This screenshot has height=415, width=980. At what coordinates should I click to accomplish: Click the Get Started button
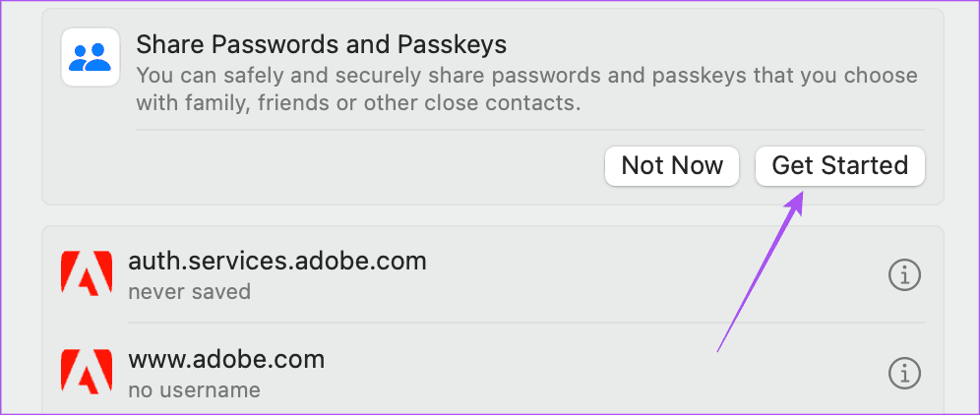839,165
